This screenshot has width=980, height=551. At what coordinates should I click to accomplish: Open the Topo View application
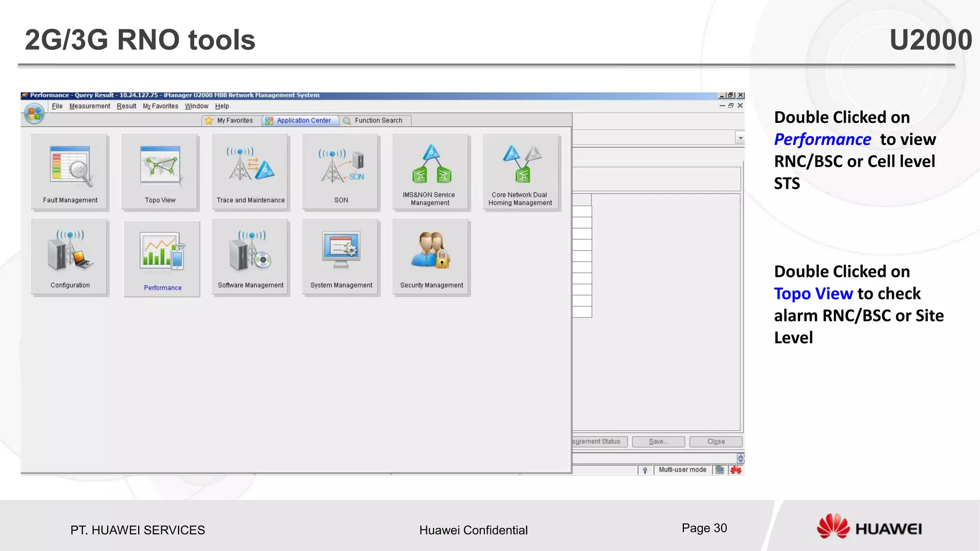coord(160,173)
